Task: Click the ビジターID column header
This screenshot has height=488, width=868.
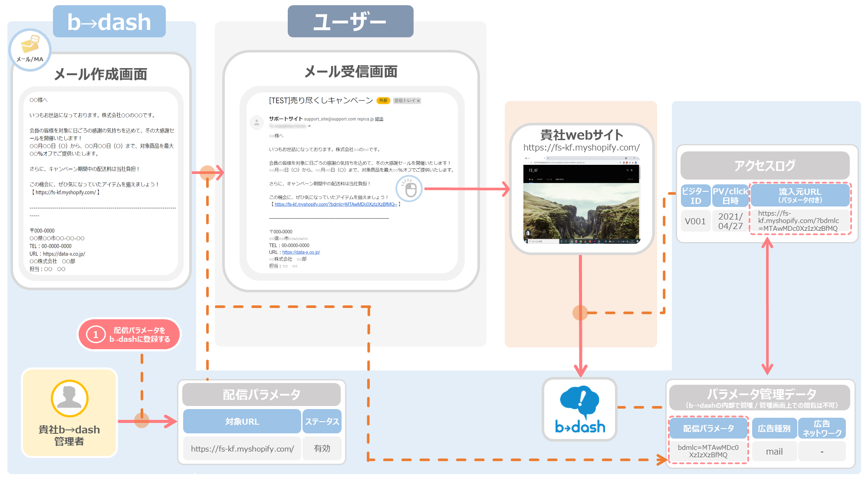Action: pyautogui.click(x=696, y=196)
